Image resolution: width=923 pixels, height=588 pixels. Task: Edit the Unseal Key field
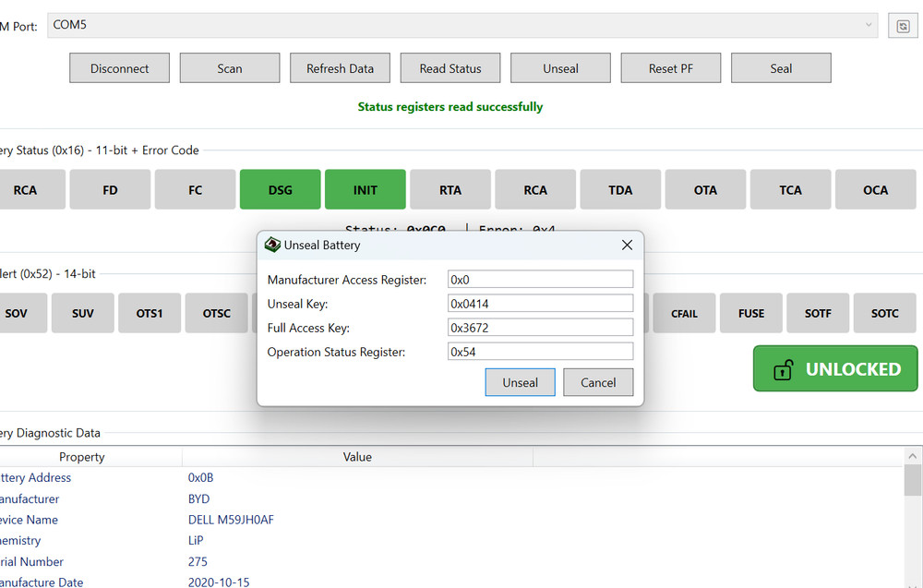[x=540, y=304]
